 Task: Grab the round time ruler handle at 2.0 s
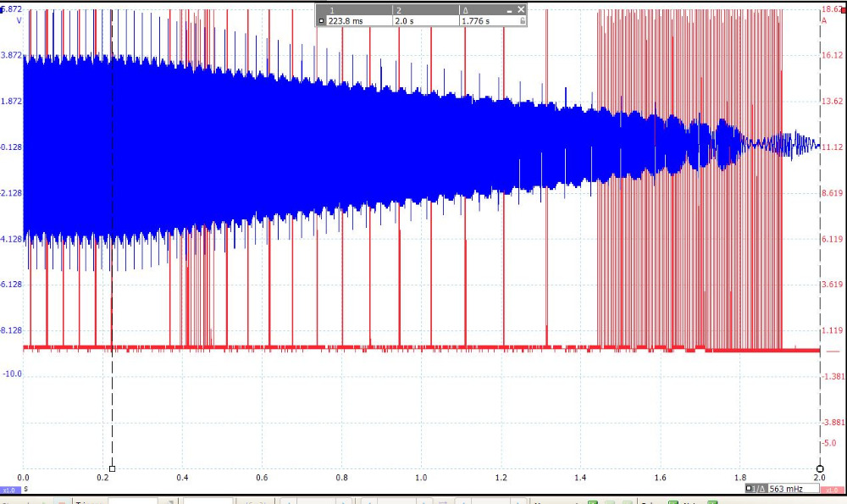click(820, 468)
